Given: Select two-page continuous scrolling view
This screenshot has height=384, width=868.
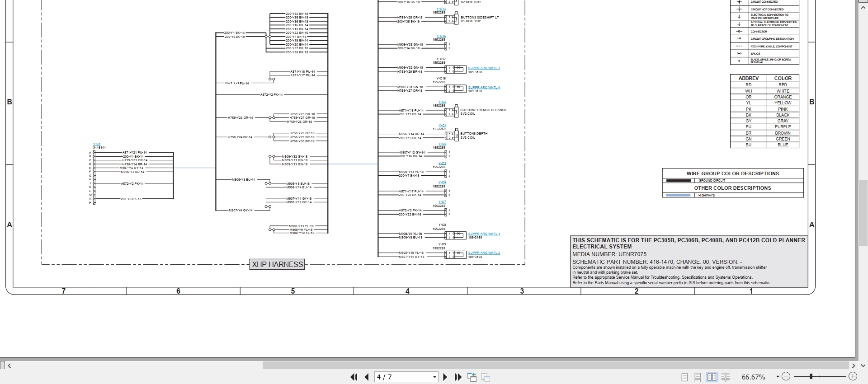Looking at the screenshot, I should (x=726, y=377).
